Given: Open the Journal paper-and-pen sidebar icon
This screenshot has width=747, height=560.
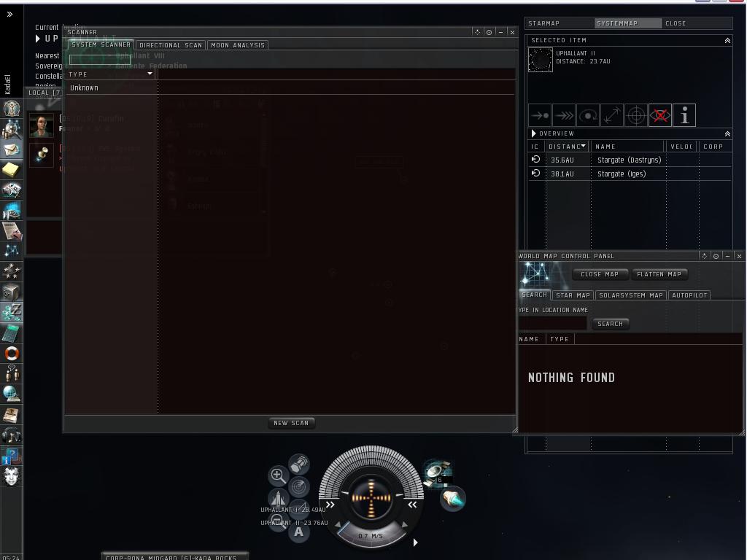Looking at the screenshot, I should 12,231.
